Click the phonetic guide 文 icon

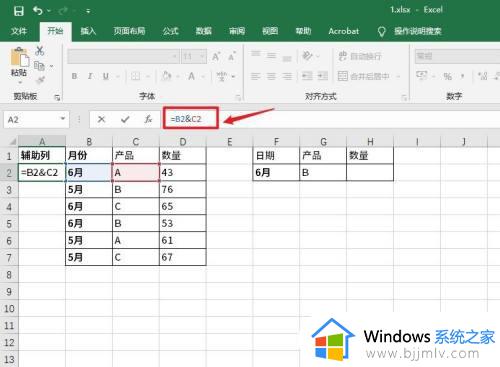pyautogui.click(x=222, y=76)
